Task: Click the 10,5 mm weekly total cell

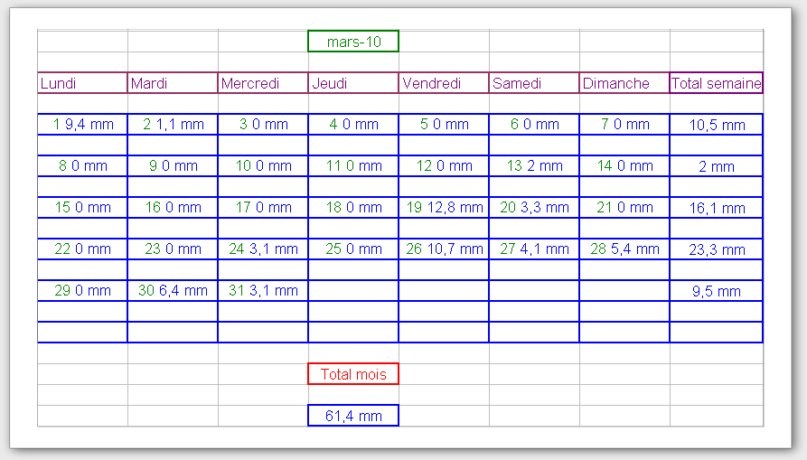Action: [x=717, y=125]
